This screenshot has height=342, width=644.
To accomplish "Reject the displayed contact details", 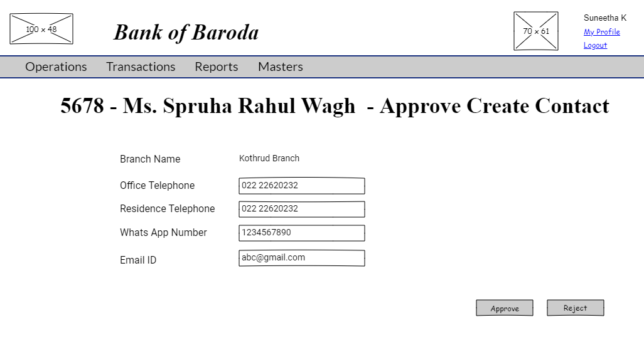I will [575, 308].
